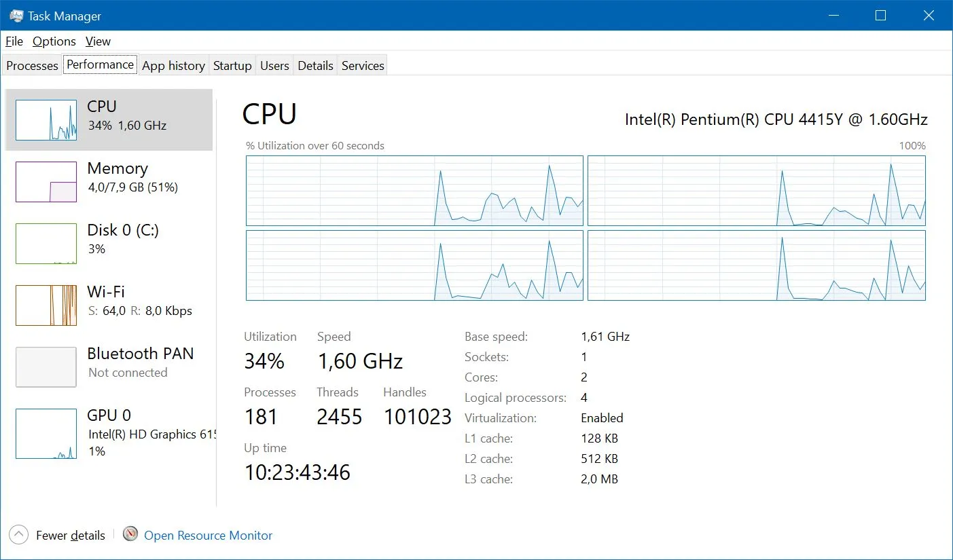Viewport: 953px width, 560px height.
Task: Select the Bluetooth PAN blank graph icon
Action: [46, 367]
